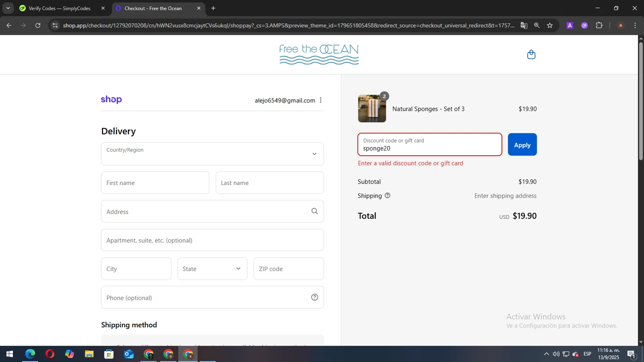The image size is (644, 362).
Task: Open Microsoft Edge from taskbar
Action: pyautogui.click(x=30, y=354)
